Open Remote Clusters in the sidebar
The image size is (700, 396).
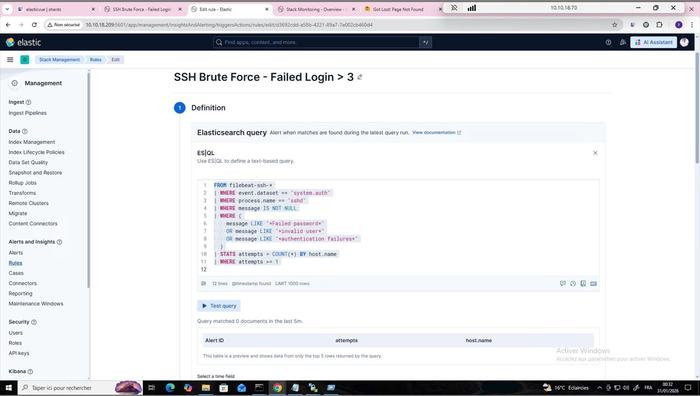click(29, 203)
